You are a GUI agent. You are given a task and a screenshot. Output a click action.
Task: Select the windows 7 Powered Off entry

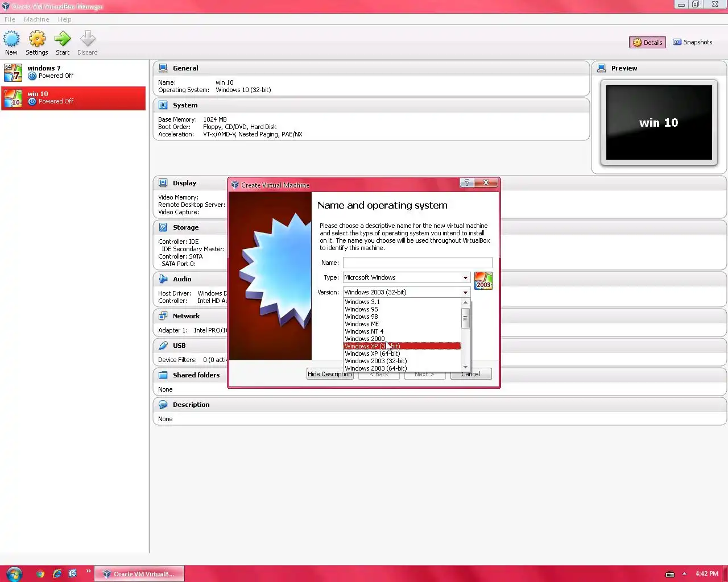(x=73, y=72)
